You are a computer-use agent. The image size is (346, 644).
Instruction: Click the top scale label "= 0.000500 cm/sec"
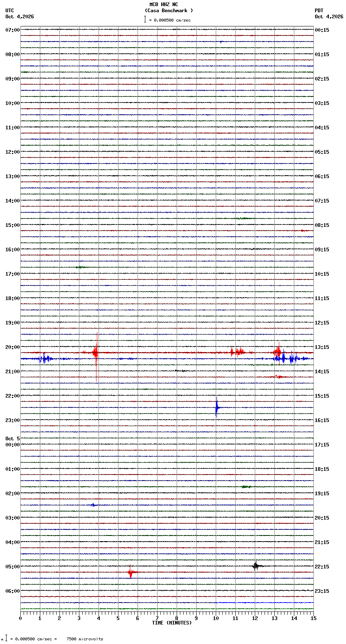tap(170, 20)
